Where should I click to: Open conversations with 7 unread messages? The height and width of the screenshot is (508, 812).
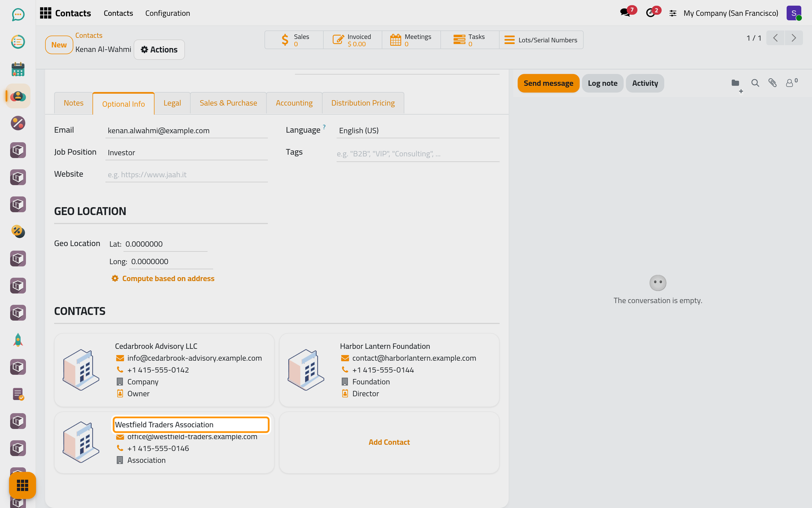[628, 12]
